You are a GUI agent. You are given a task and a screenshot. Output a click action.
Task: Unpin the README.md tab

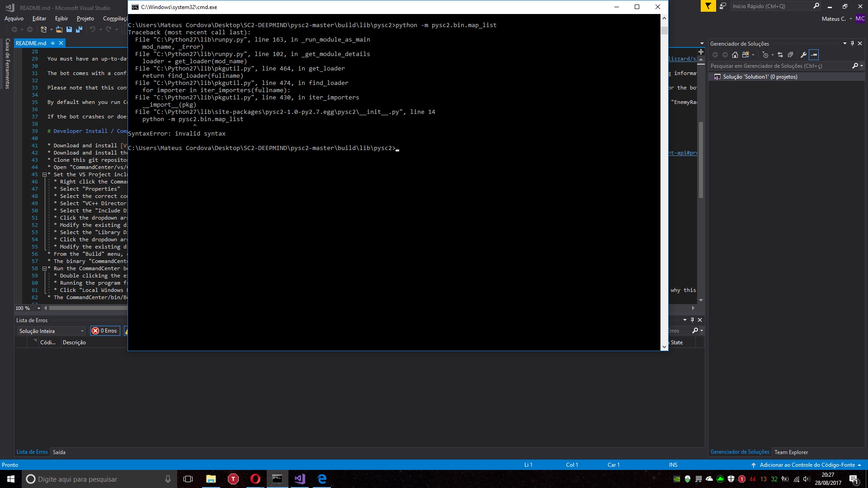pyautogui.click(x=53, y=43)
